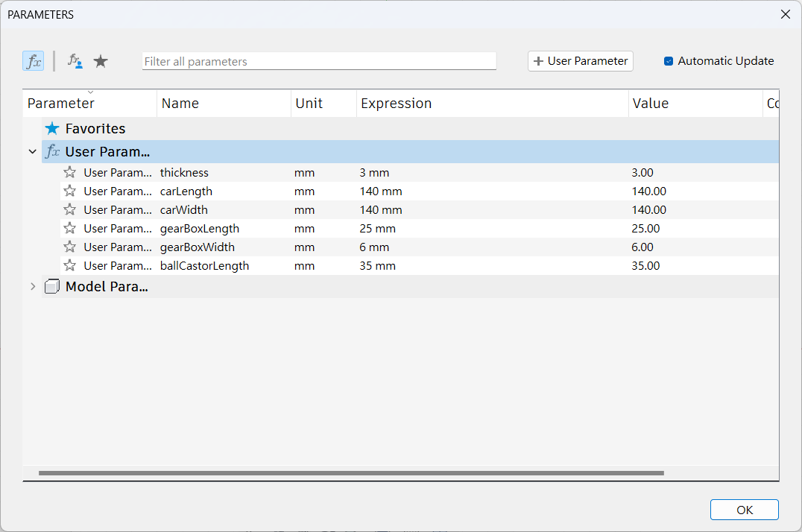Click the blue star beside Favorites
The height and width of the screenshot is (532, 802).
[51, 129]
